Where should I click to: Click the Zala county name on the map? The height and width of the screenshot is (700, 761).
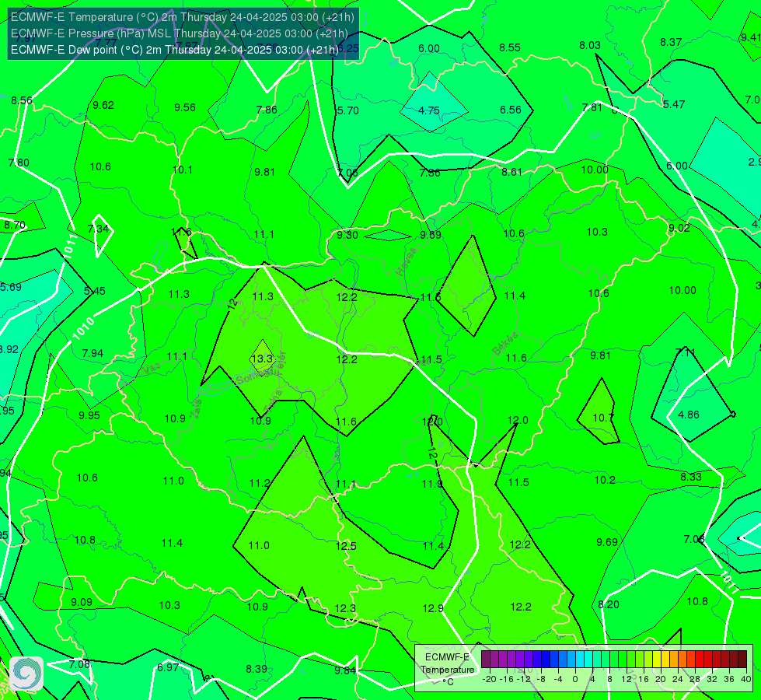[196, 409]
